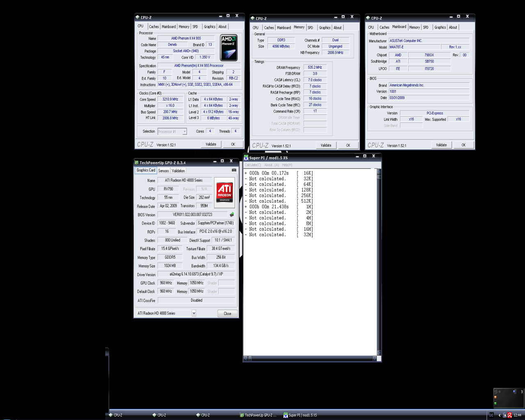
Task: Switch to Super PI taskbar button
Action: (x=303, y=415)
